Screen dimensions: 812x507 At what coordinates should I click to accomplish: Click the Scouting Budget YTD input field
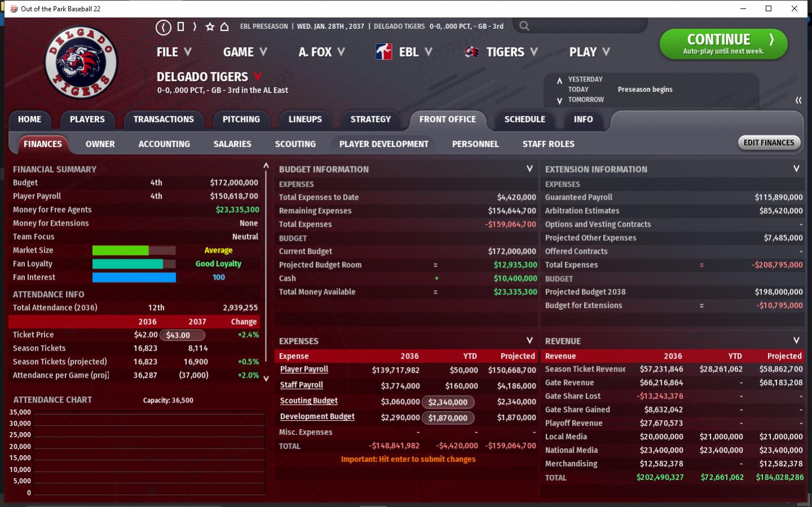(447, 402)
